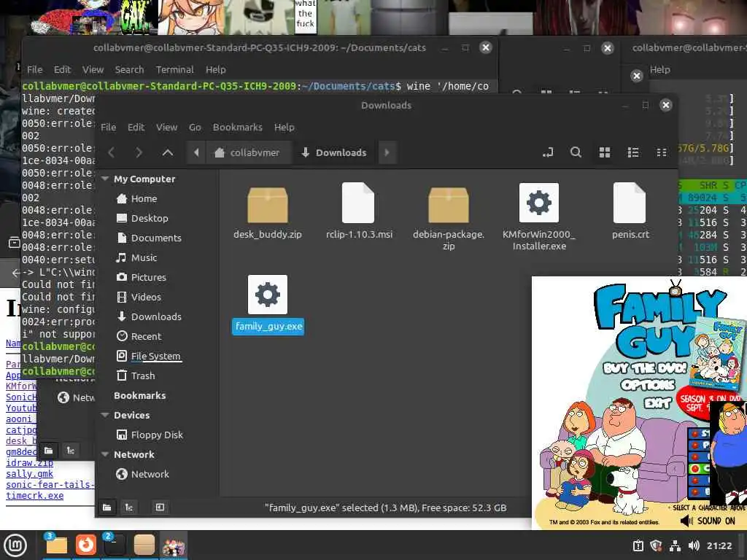
Task: Open the Edit menu in Downloads window
Action: [x=136, y=127]
